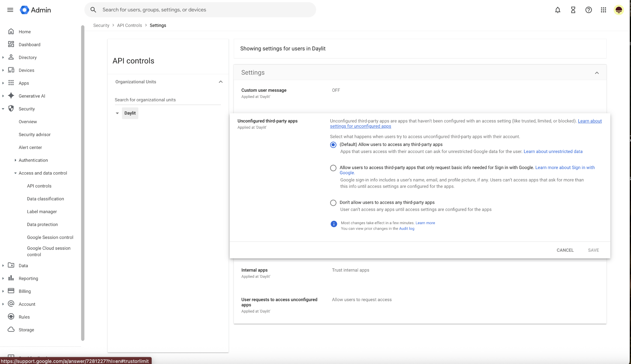Select Default allow any third-party apps option

click(x=333, y=145)
